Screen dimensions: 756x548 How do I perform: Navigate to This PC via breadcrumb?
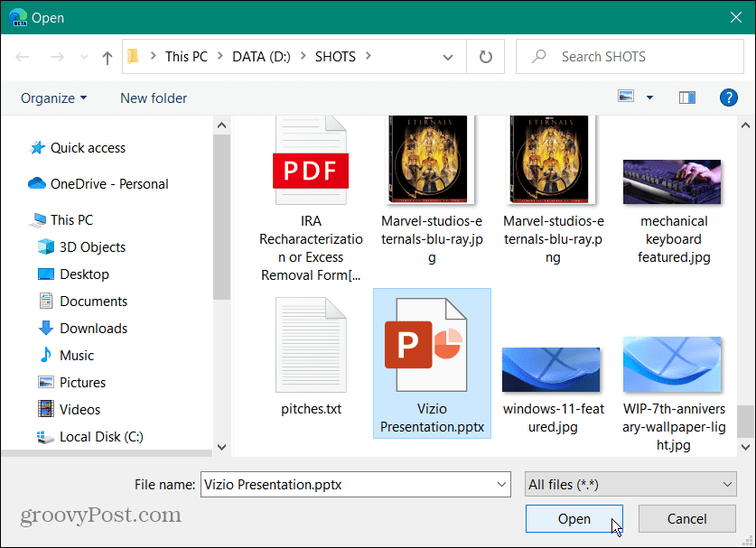(x=186, y=56)
